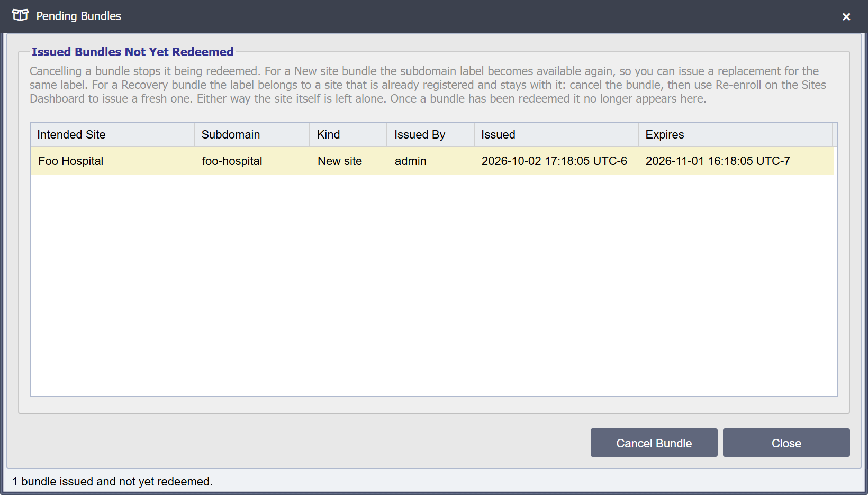Click status text '1 bundle issued and not yet redeemed.'

point(112,481)
